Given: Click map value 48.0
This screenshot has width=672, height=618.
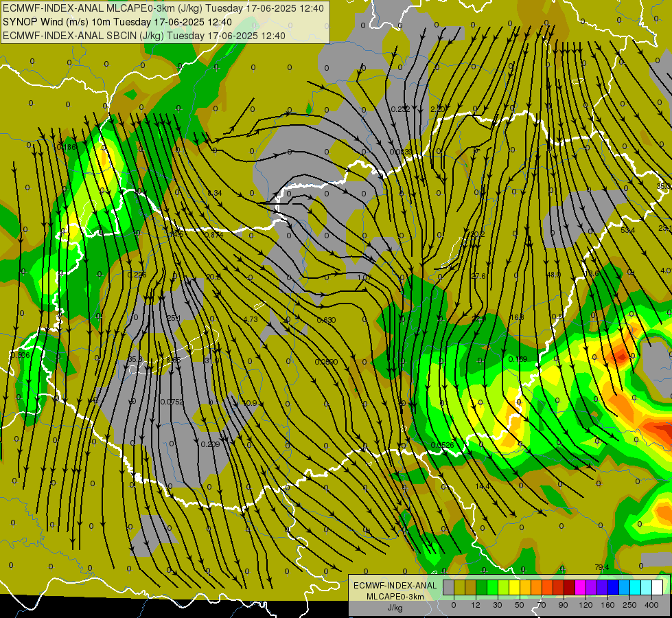Looking at the screenshot, I should pyautogui.click(x=553, y=275).
